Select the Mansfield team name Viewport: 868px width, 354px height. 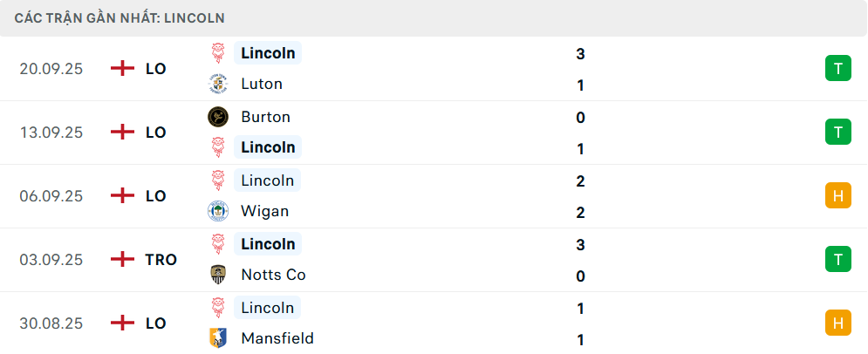click(x=277, y=338)
